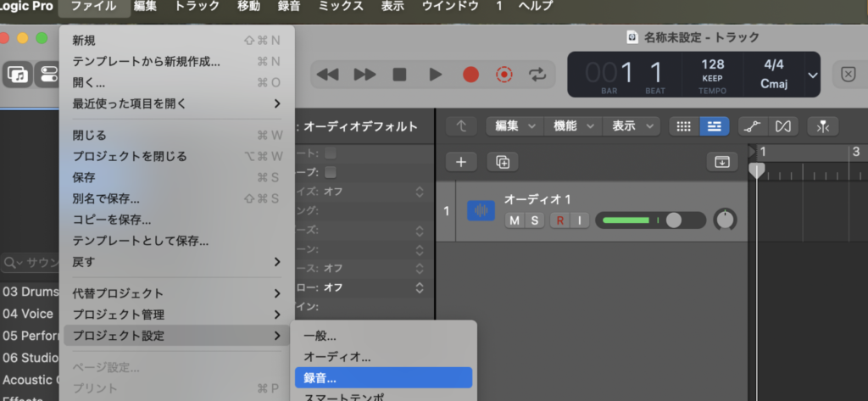The width and height of the screenshot is (868, 401).
Task: Click the tempo value 128
Action: coord(712,64)
